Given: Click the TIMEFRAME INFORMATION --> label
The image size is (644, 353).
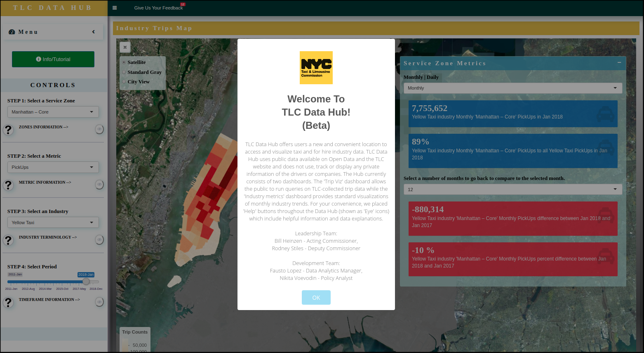Looking at the screenshot, I should click(49, 300).
